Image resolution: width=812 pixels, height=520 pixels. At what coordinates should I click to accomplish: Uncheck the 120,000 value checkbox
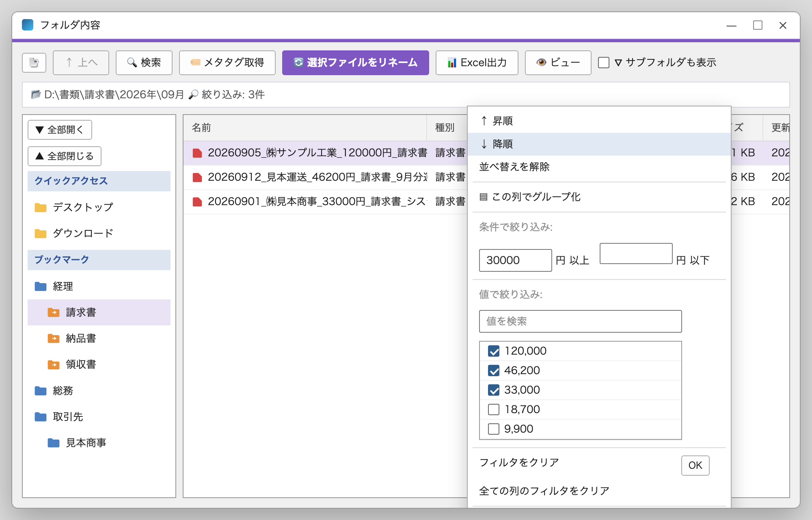pyautogui.click(x=494, y=351)
